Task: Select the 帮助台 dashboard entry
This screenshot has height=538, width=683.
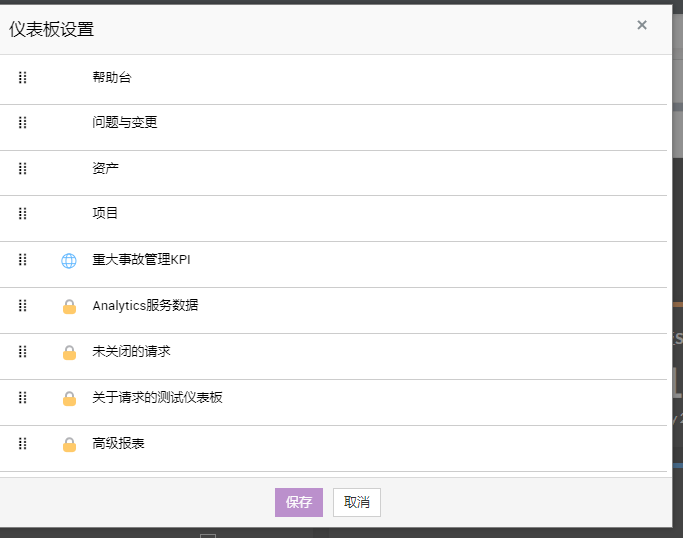Action: pyautogui.click(x=112, y=77)
